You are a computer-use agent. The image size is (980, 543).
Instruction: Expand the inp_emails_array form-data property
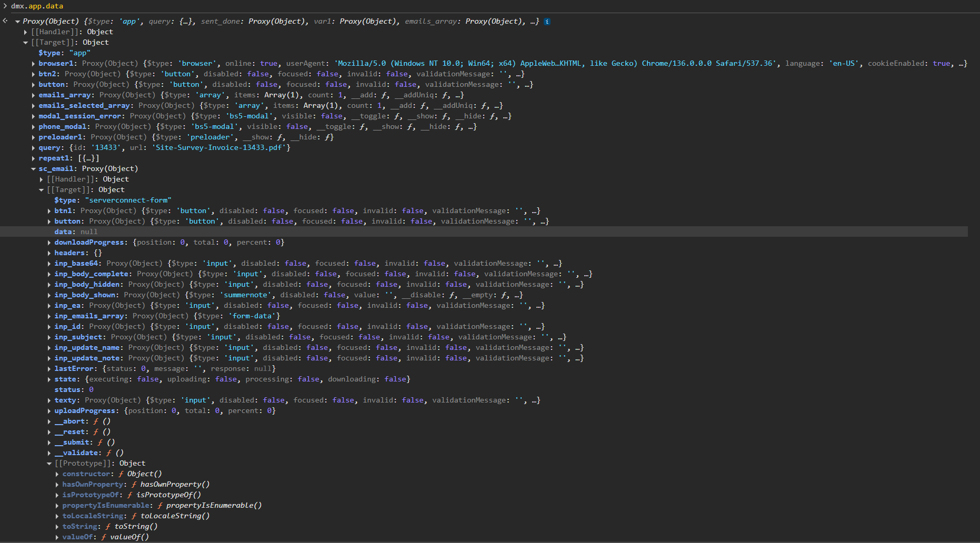(x=49, y=316)
